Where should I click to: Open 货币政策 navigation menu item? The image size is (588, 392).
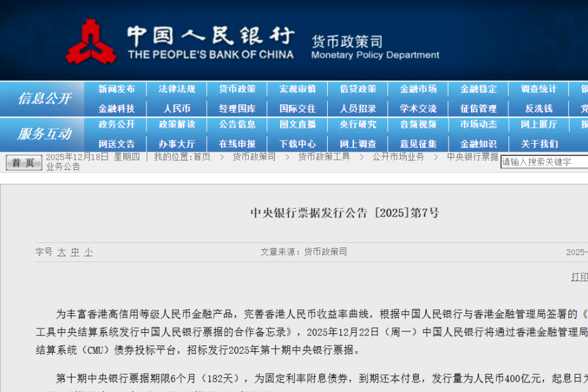237,89
